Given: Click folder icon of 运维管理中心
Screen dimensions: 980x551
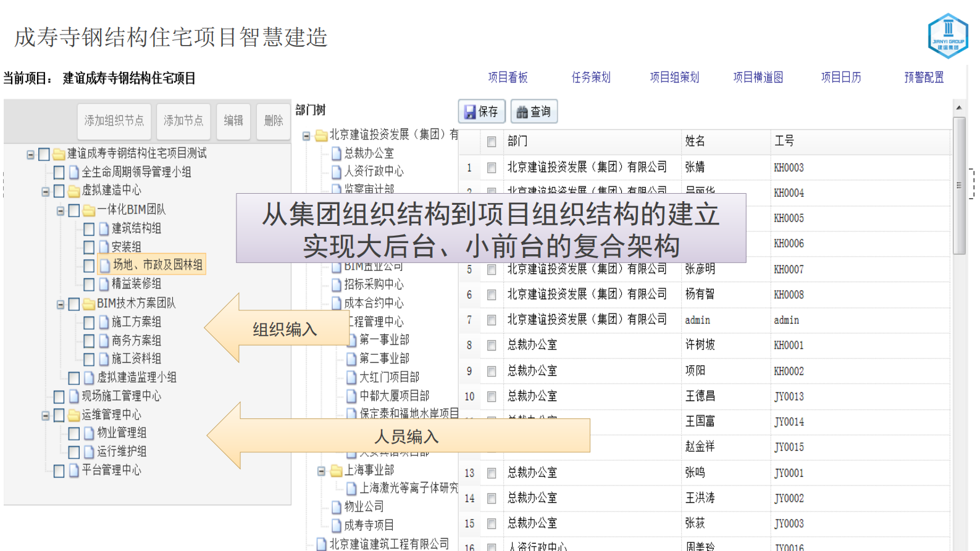Looking at the screenshot, I should [74, 415].
